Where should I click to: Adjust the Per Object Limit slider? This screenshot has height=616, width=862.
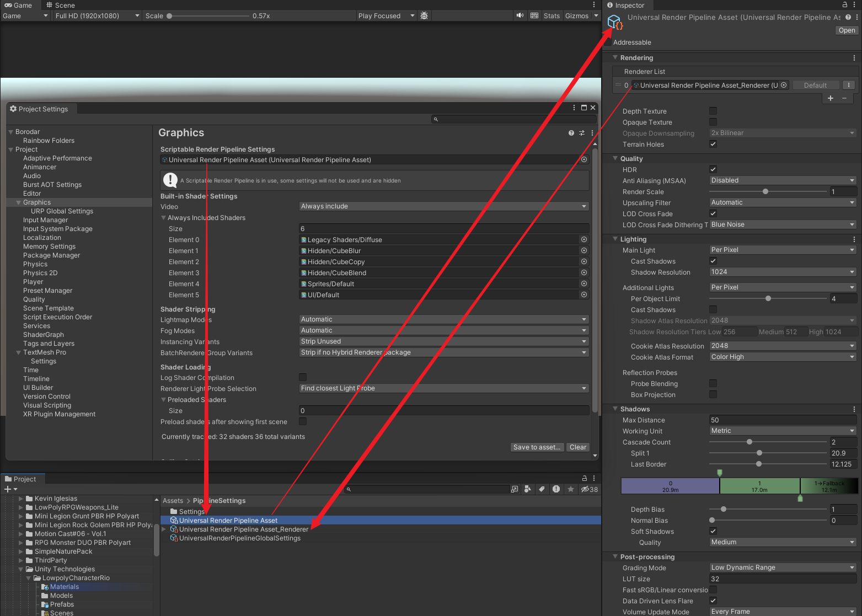click(768, 298)
